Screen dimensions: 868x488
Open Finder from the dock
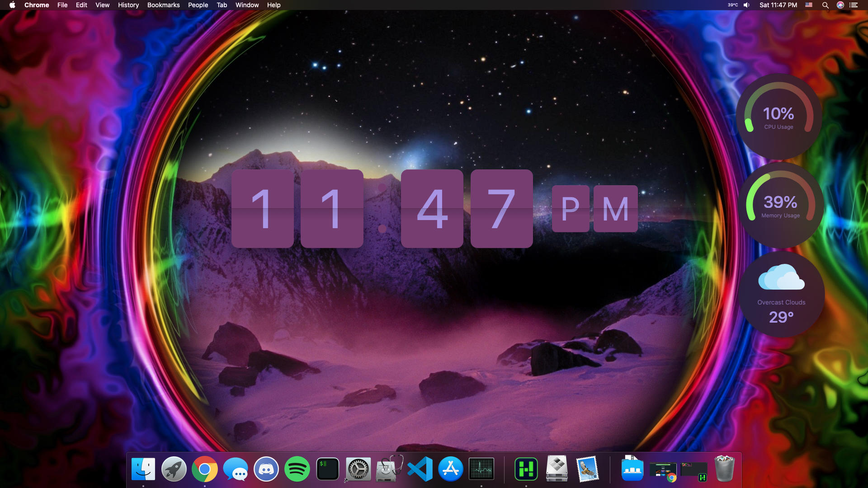click(143, 469)
